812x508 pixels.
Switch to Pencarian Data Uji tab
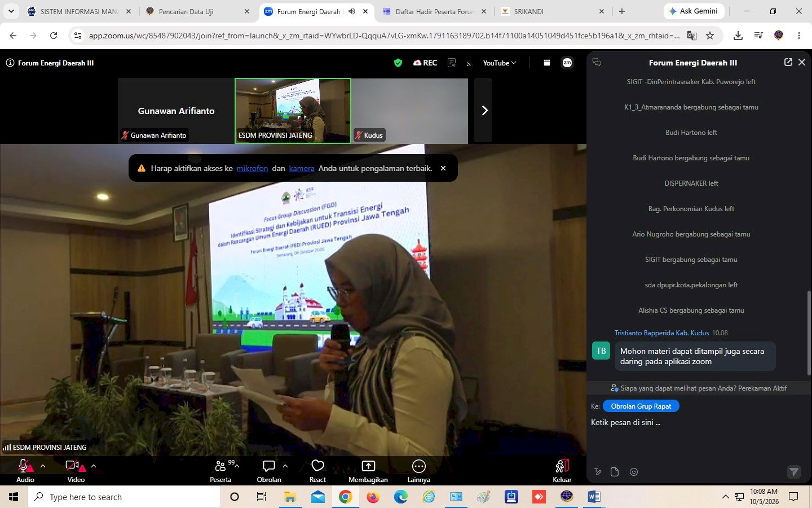197,11
